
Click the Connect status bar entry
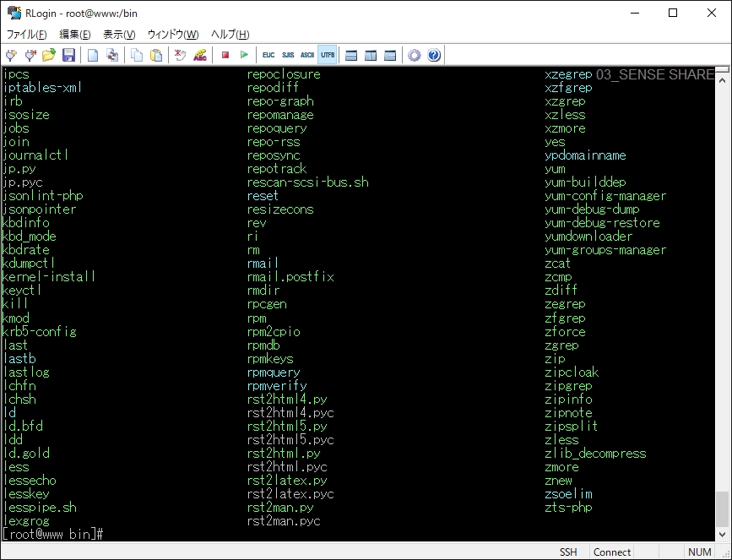click(x=611, y=552)
